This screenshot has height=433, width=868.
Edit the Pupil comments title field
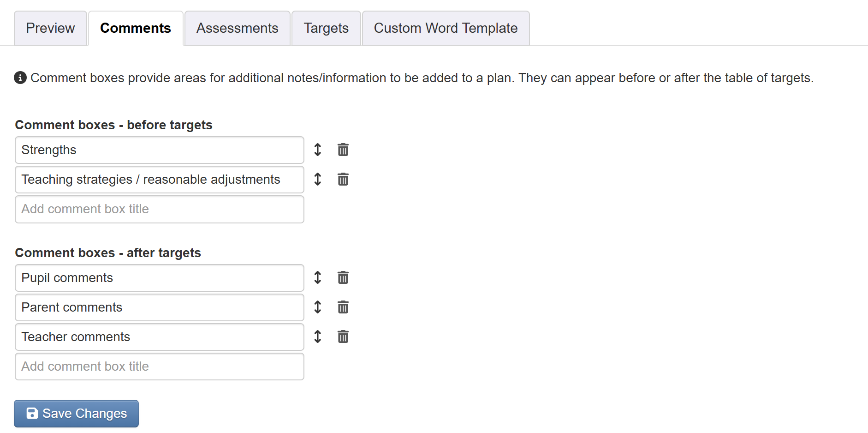(160, 278)
